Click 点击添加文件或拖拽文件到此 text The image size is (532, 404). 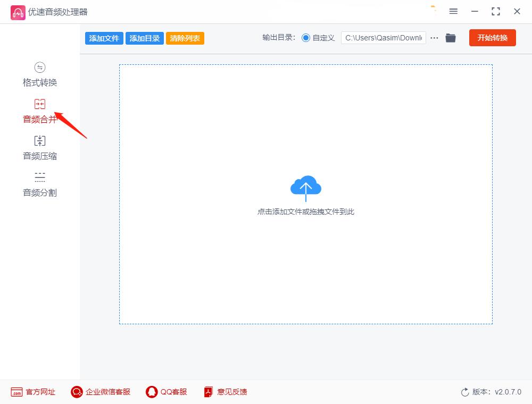306,212
